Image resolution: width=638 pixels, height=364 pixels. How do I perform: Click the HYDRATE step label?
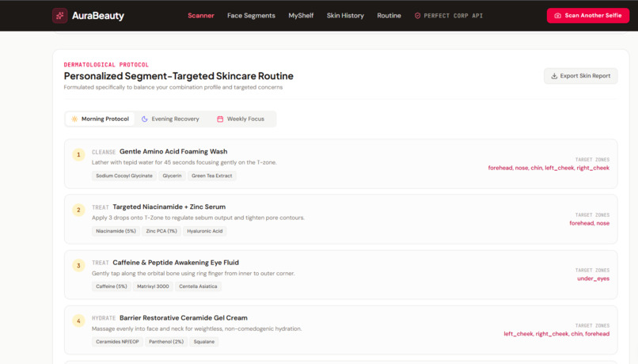tap(104, 318)
